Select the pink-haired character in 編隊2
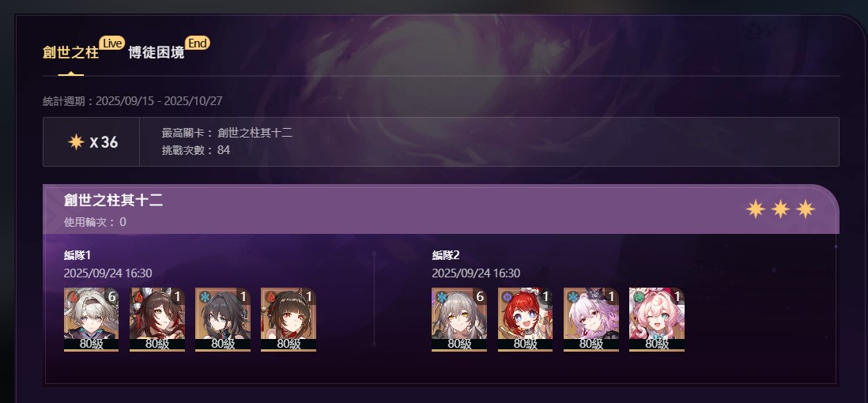This screenshot has height=403, width=868. click(657, 319)
